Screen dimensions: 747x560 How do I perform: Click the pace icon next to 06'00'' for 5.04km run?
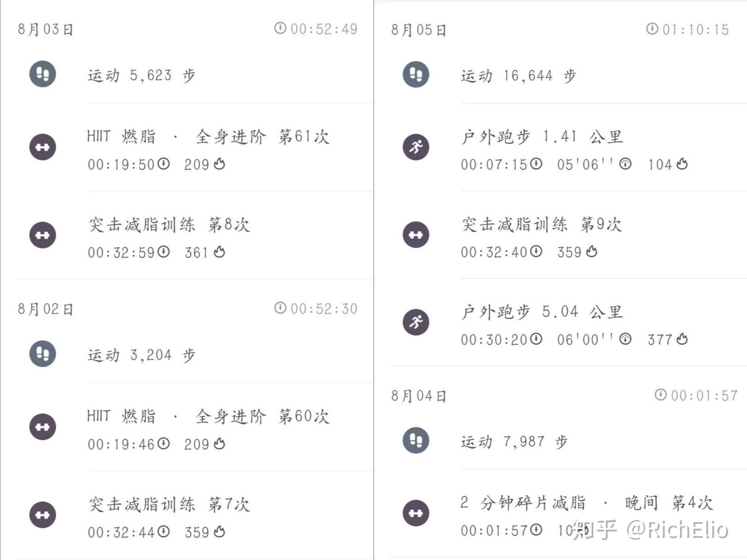(x=625, y=339)
